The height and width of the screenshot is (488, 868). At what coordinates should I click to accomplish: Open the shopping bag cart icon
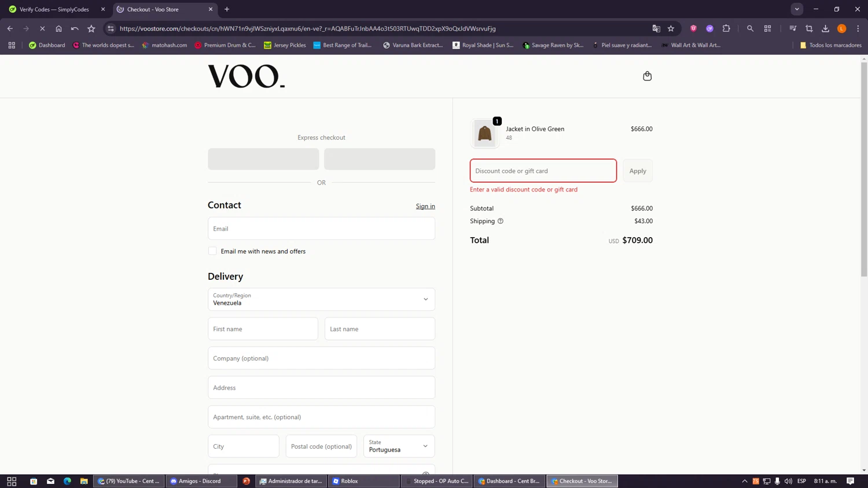pyautogui.click(x=647, y=76)
